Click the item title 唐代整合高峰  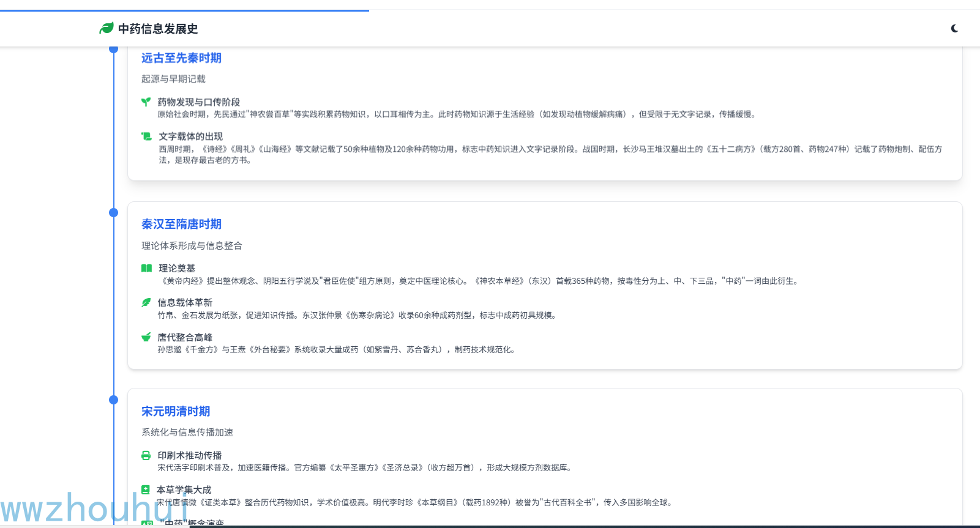[x=185, y=337]
